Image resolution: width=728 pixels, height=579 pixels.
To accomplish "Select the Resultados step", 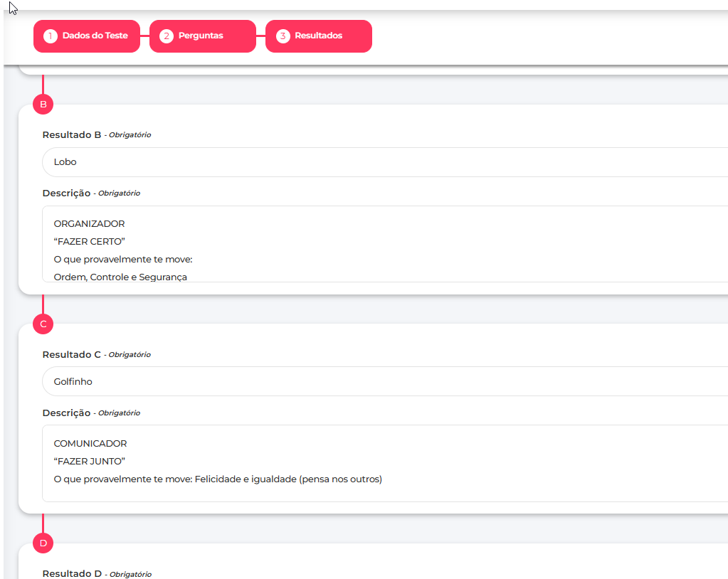I will pyautogui.click(x=318, y=36).
